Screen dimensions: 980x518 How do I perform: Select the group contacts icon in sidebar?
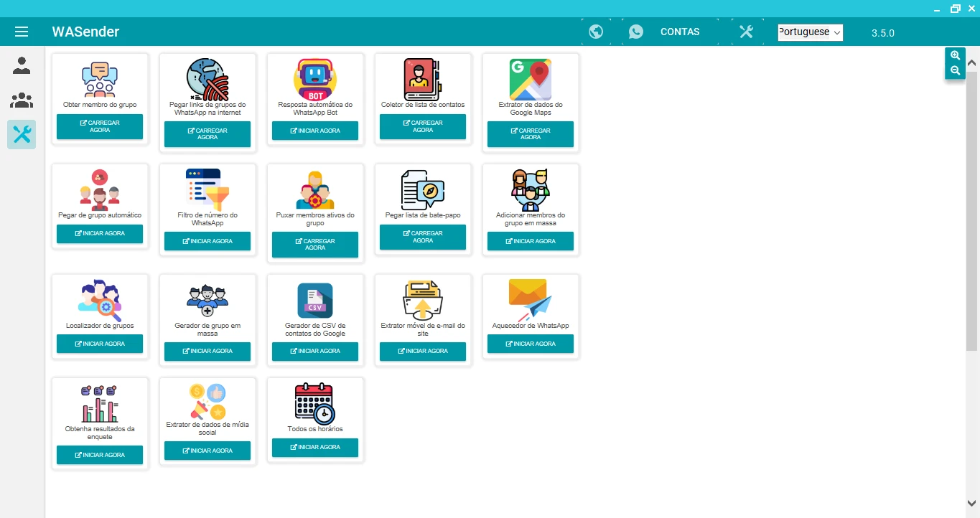22,100
